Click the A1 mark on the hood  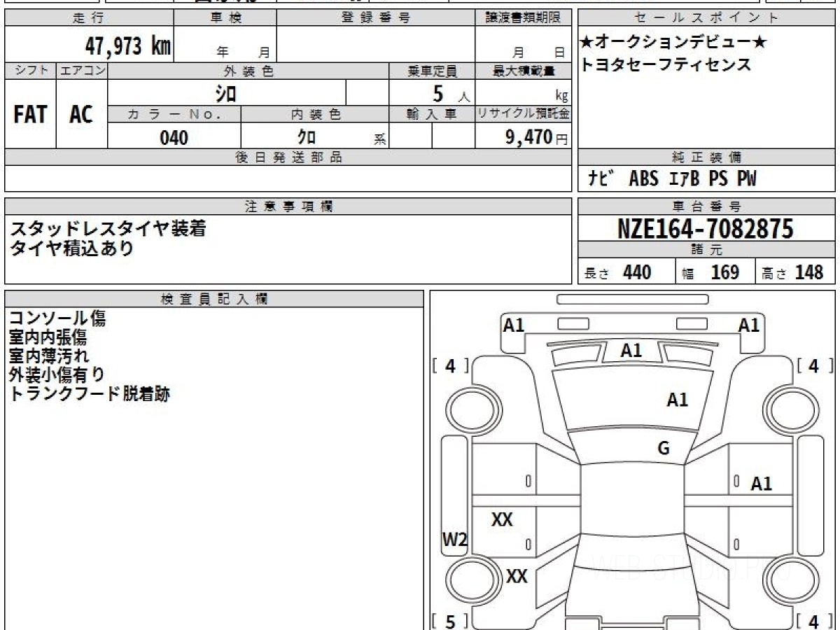[x=677, y=400]
